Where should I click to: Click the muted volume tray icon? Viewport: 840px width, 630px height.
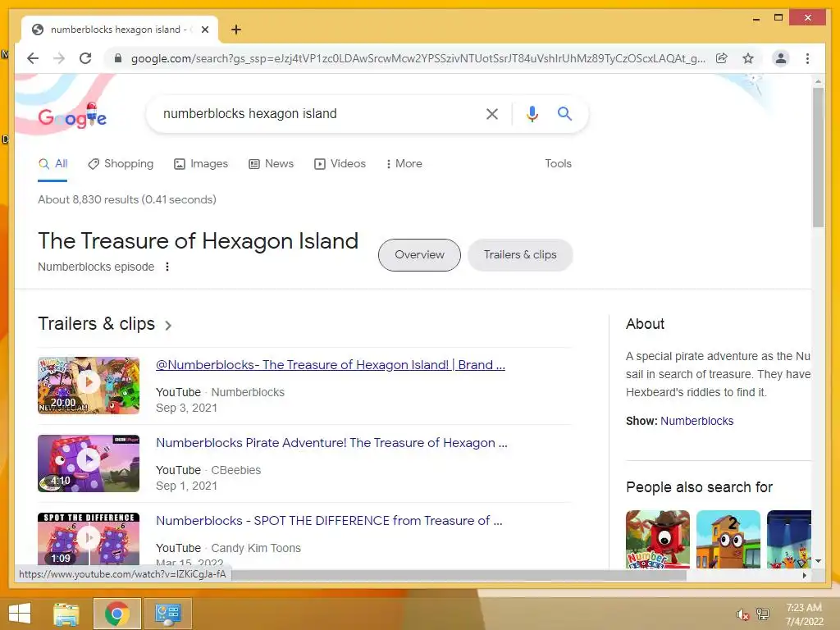pos(742,614)
